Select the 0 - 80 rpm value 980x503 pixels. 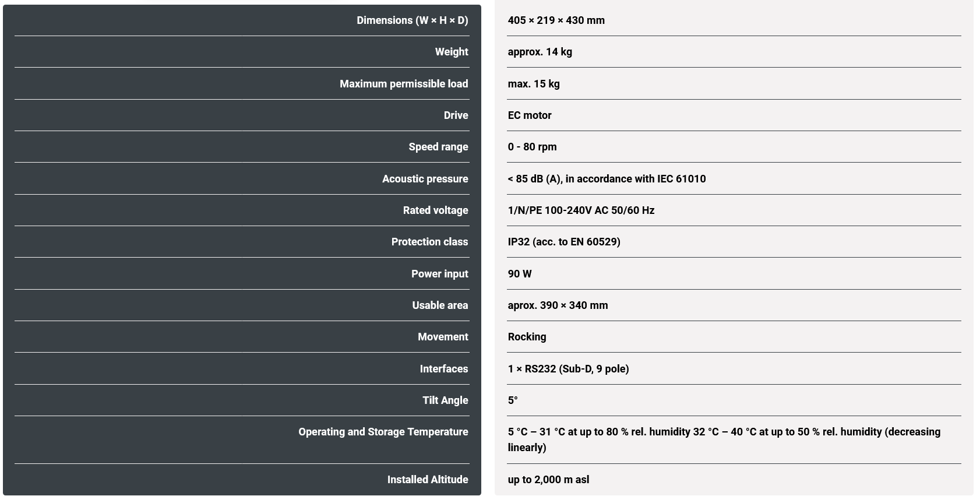pyautogui.click(x=532, y=147)
